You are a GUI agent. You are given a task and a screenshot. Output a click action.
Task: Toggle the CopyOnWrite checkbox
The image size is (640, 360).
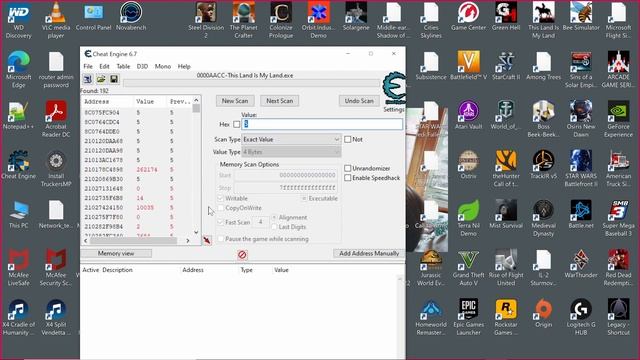click(221, 208)
